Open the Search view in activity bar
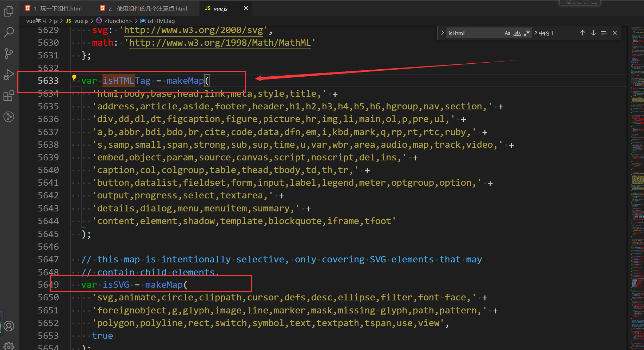Image resolution: width=644 pixels, height=350 pixels. [9, 32]
